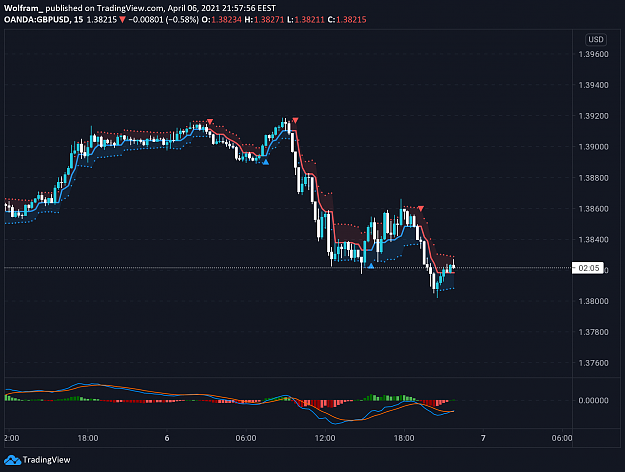
Task: Click the 1.39000 price axis label
Action: [594, 147]
